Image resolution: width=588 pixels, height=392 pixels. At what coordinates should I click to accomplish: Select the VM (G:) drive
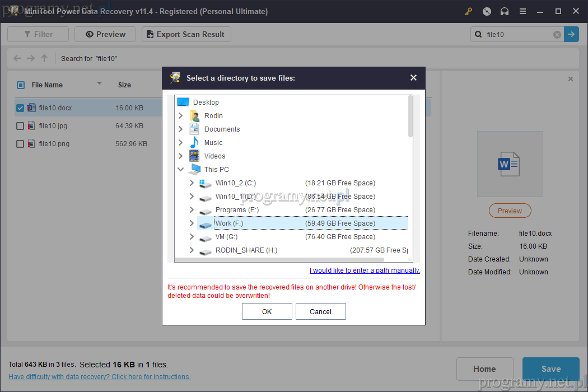(226, 237)
